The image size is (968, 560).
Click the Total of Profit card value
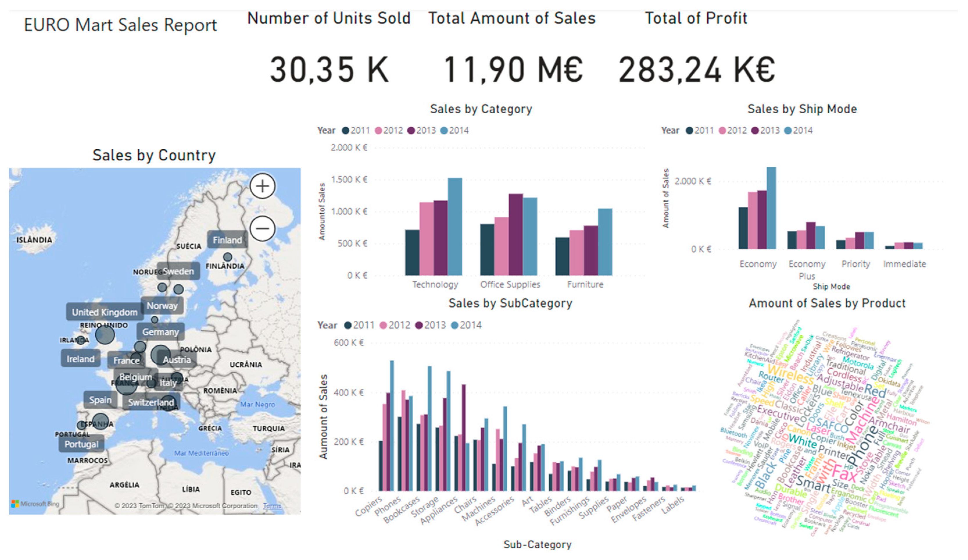click(697, 70)
